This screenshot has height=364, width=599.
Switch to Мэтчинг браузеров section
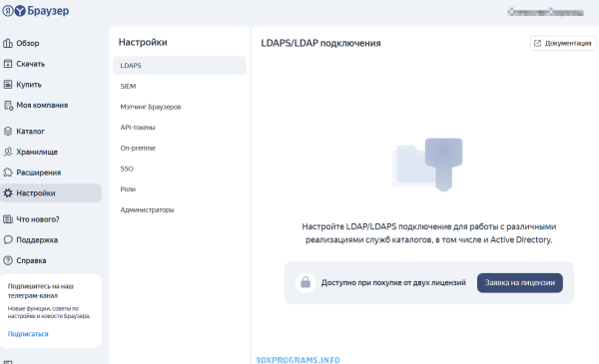(179, 107)
